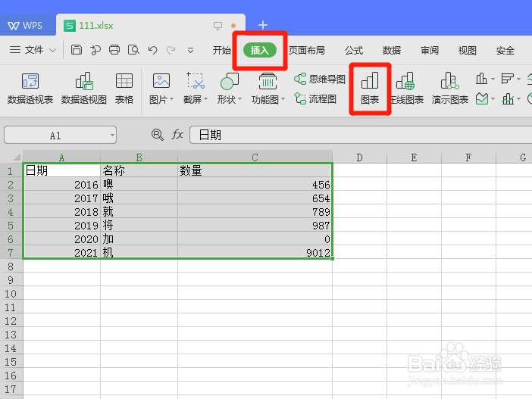The image size is (532, 399).
Task: Click the Redo icon
Action: [x=171, y=50]
